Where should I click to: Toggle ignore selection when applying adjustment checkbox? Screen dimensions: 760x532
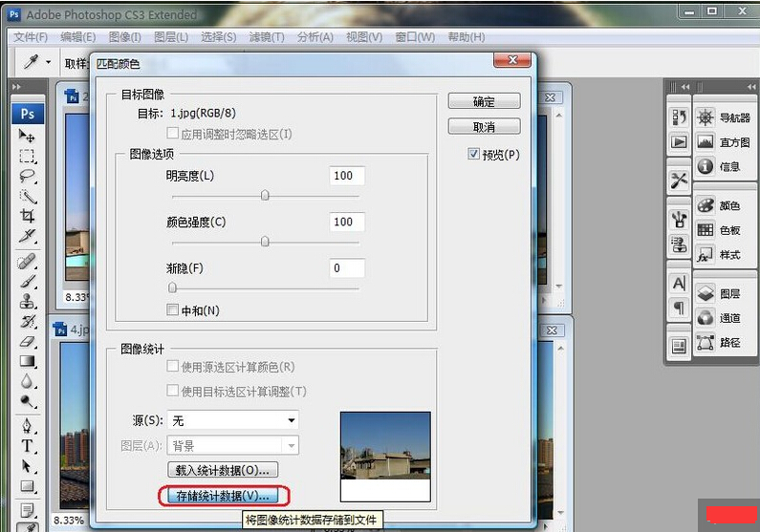(172, 133)
